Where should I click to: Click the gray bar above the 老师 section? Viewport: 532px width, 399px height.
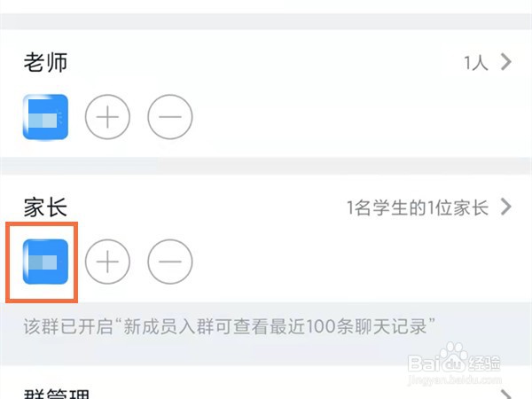266,21
